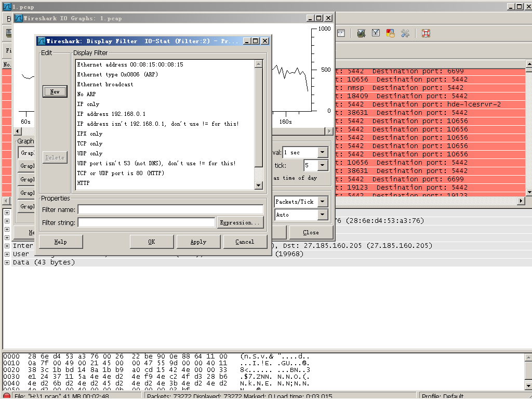532x399 pixels.
Task: Select packet row with source port nmsp
Action: coord(431,87)
